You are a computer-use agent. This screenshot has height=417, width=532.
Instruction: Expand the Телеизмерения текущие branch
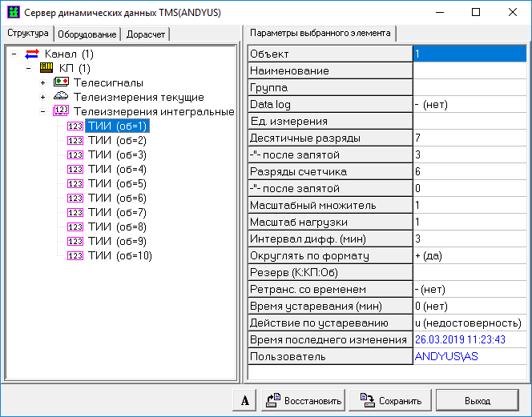(x=43, y=98)
